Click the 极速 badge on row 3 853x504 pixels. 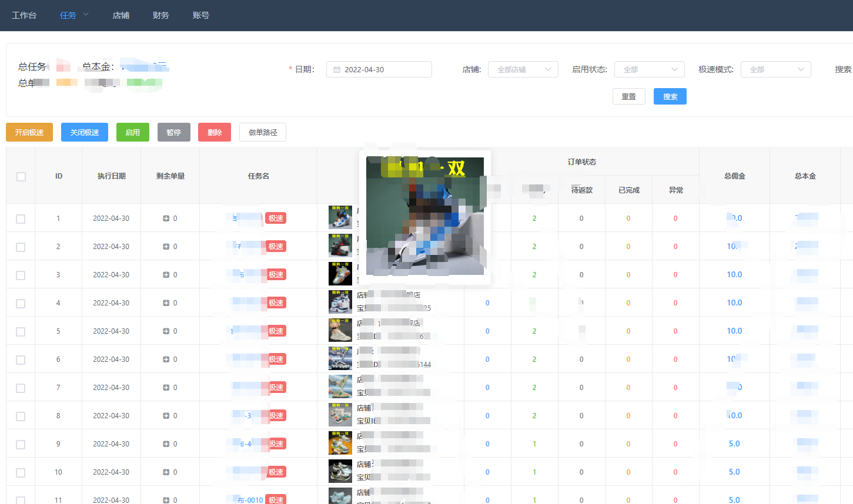(276, 274)
